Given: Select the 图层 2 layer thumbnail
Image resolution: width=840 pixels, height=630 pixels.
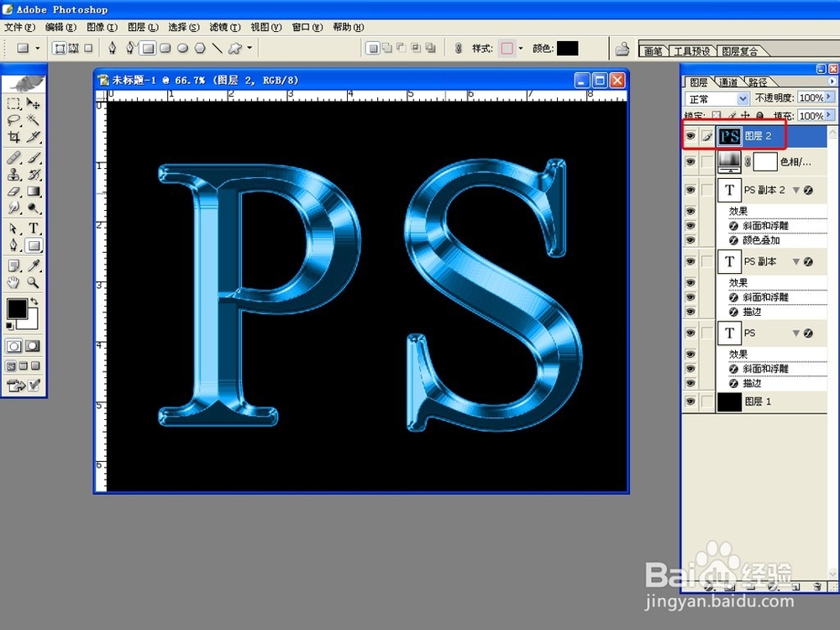Looking at the screenshot, I should click(728, 135).
